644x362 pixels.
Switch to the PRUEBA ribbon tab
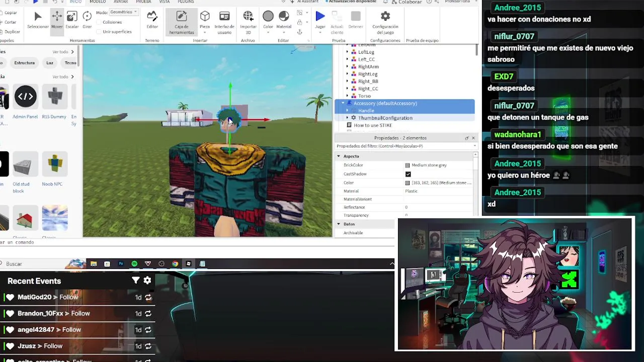143,2
